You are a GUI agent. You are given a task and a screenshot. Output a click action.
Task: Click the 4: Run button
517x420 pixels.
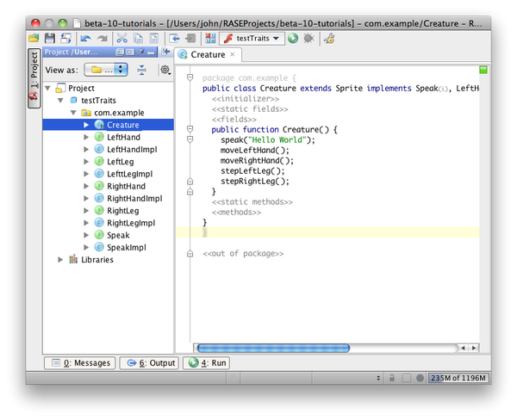(208, 363)
